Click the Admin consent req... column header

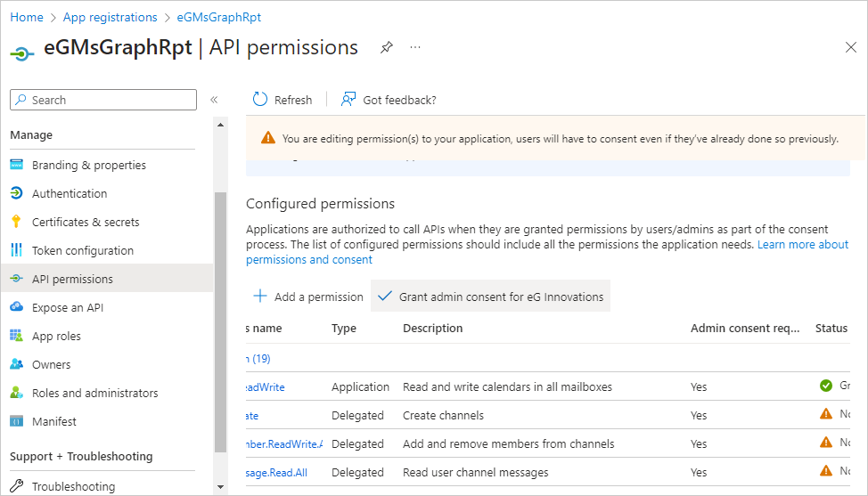click(745, 329)
